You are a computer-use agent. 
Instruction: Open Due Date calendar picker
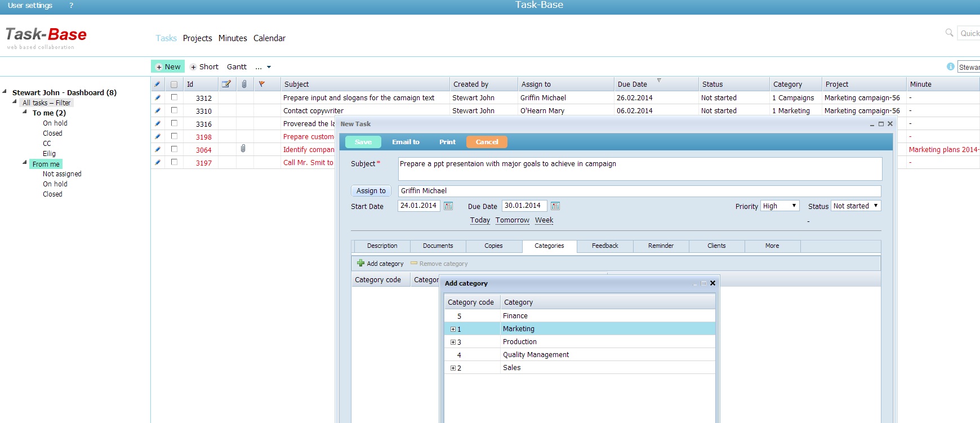point(555,206)
